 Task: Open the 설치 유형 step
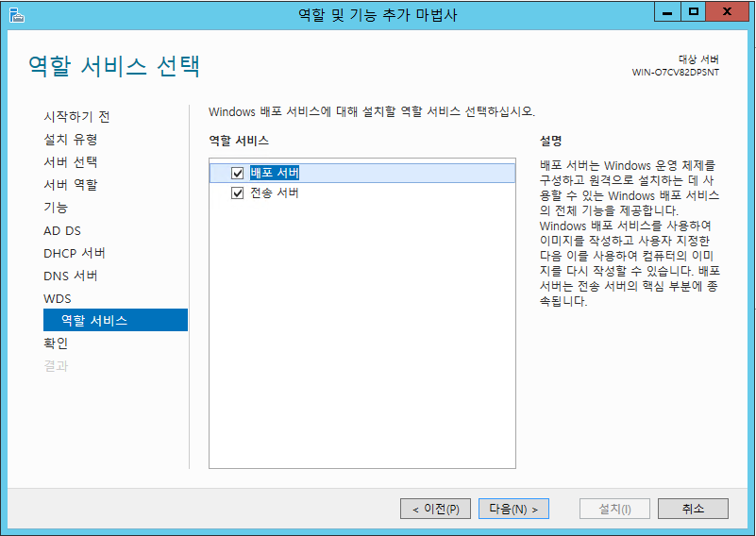point(70,140)
